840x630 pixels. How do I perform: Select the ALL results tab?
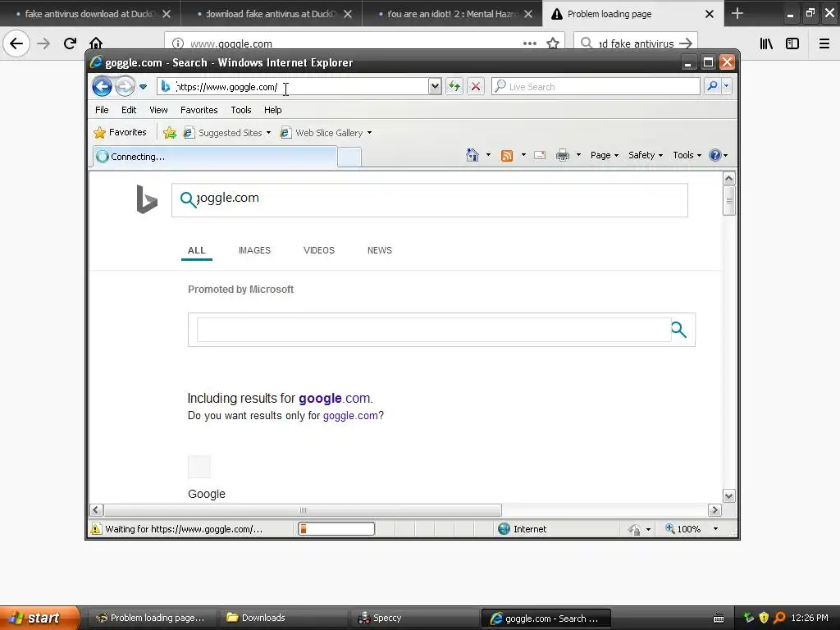click(197, 250)
